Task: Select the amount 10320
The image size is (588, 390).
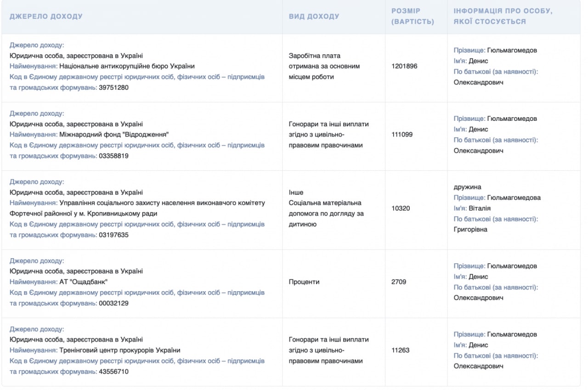Action: tap(401, 208)
